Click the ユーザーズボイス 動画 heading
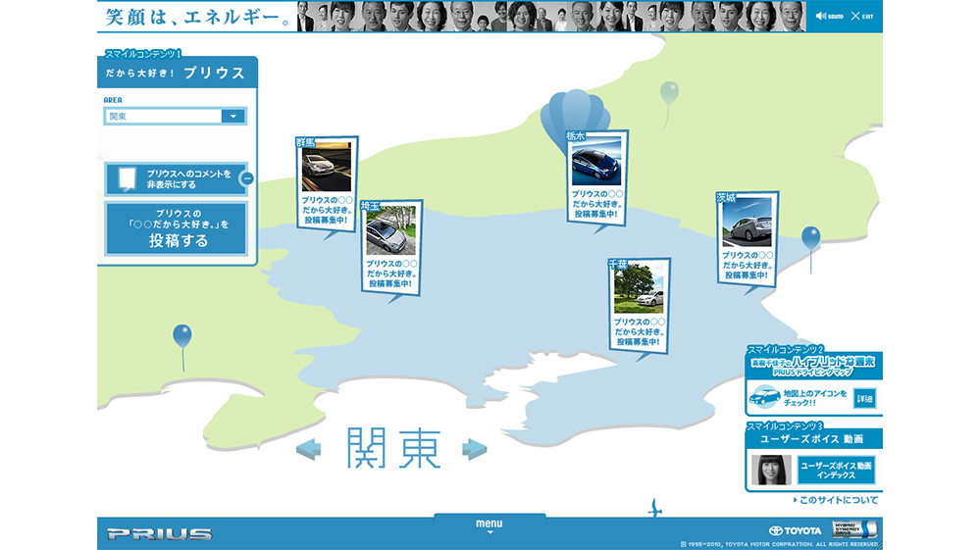 tap(812, 439)
